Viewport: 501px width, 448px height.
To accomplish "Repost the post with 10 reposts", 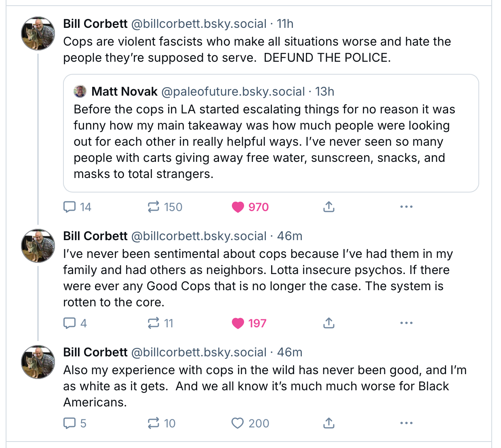I will (x=162, y=423).
